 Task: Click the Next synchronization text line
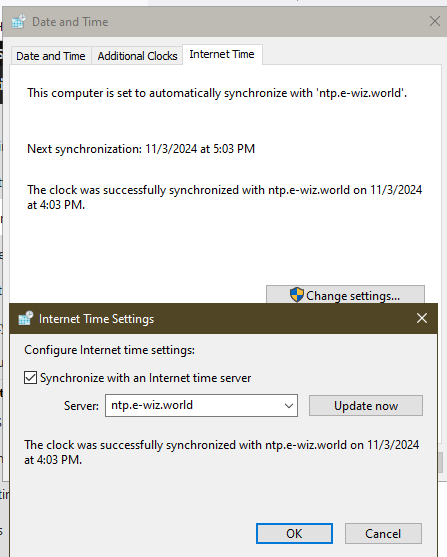click(141, 149)
